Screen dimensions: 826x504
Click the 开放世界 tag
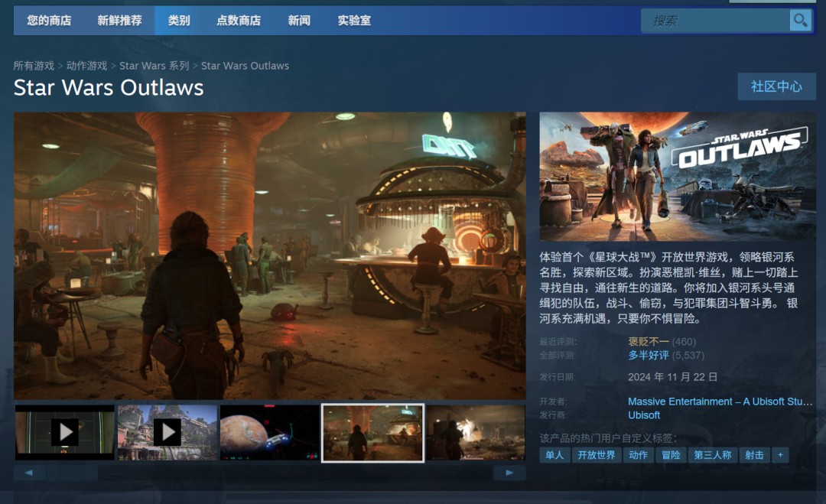click(x=596, y=455)
